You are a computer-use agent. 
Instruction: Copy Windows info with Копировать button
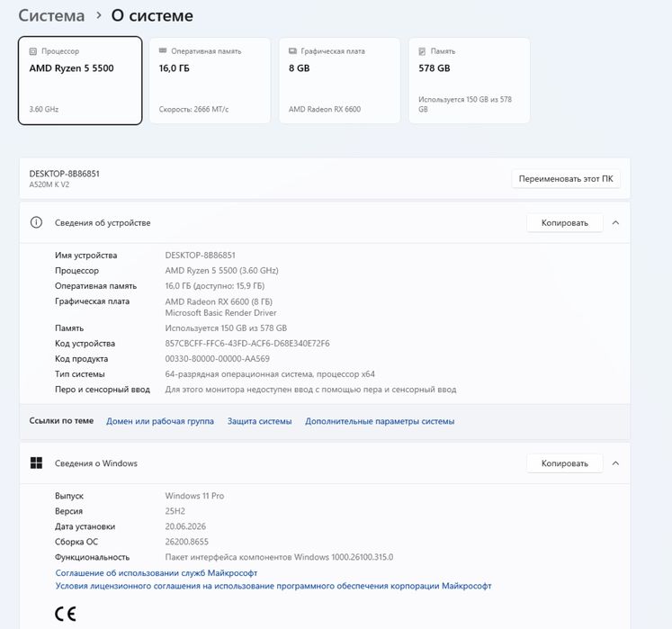(564, 463)
